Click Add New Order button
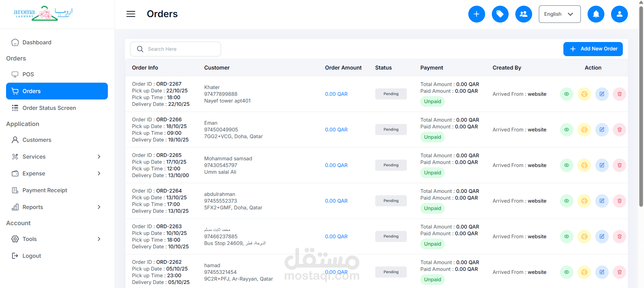This screenshot has height=288, width=644. (x=593, y=49)
